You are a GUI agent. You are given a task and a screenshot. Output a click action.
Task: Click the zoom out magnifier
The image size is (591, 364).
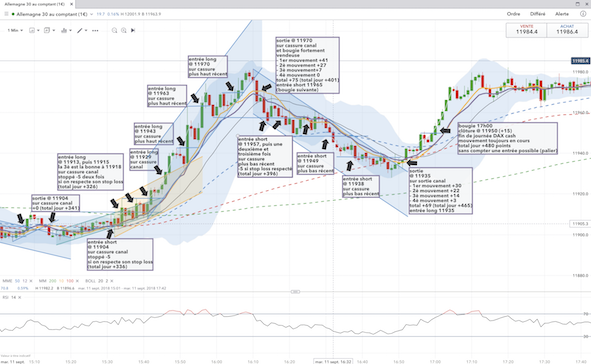[x=114, y=30]
